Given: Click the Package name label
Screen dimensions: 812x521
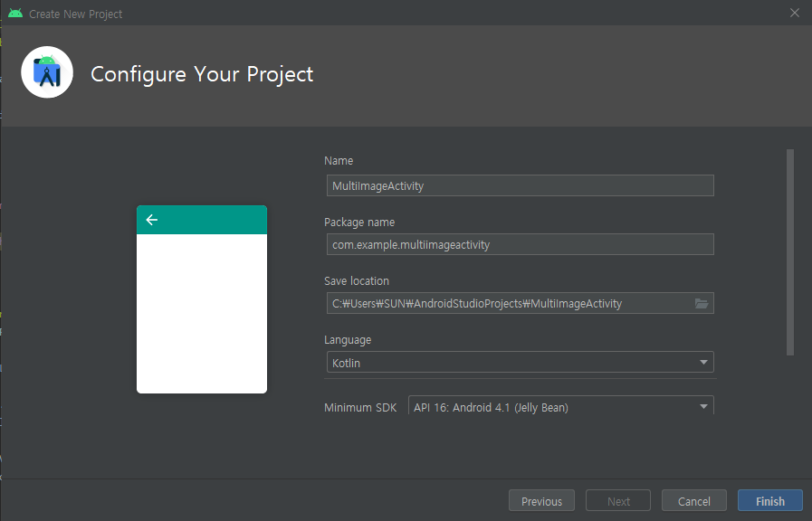Looking at the screenshot, I should pyautogui.click(x=359, y=223).
